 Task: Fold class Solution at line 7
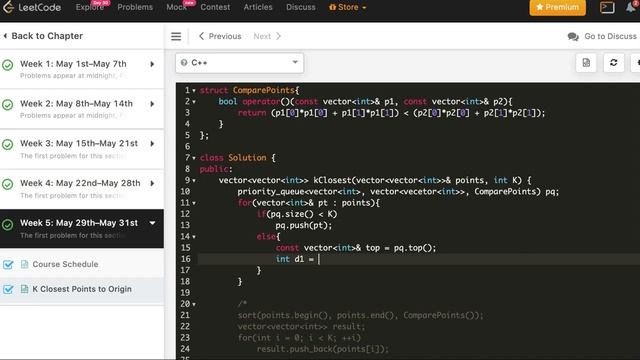click(194, 158)
